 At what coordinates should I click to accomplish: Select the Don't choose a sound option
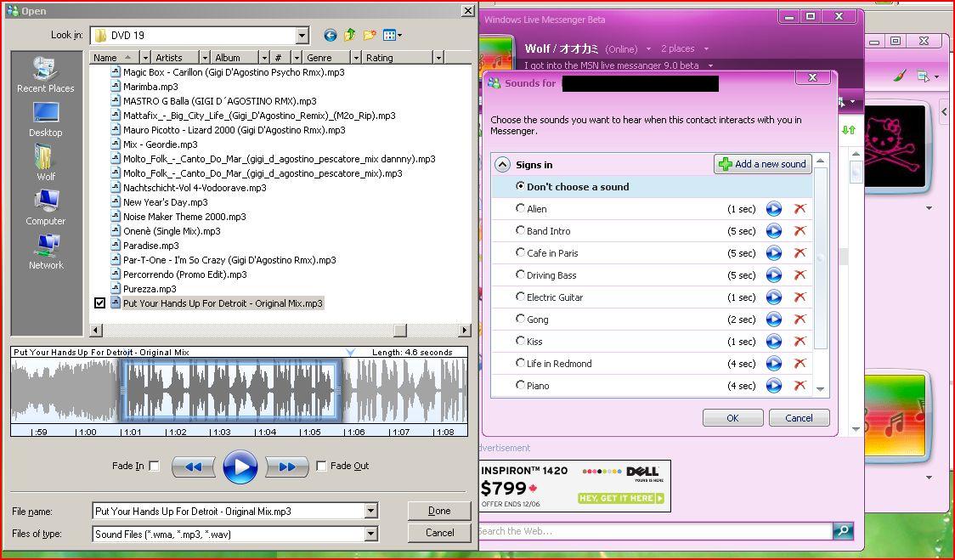tap(519, 186)
